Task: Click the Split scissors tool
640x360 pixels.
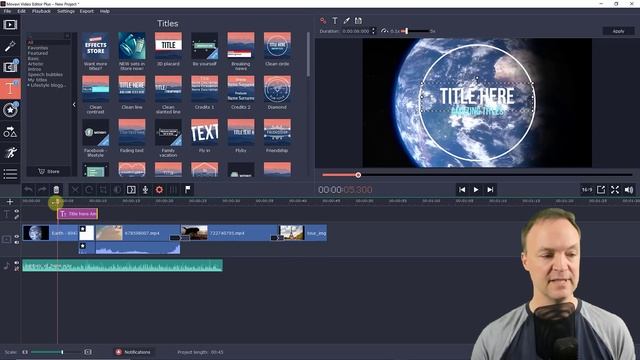Action: [x=75, y=189]
